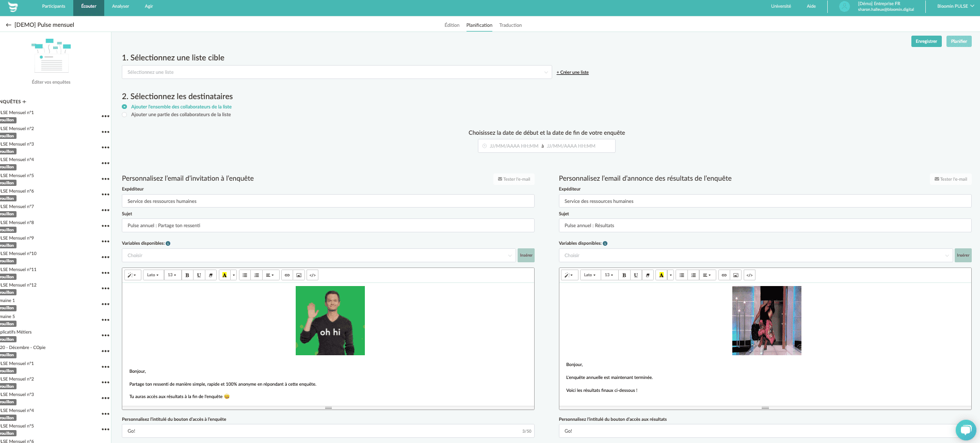
Task: Open three-dot menu for PULSE Mensuel n°12
Action: (x=105, y=289)
